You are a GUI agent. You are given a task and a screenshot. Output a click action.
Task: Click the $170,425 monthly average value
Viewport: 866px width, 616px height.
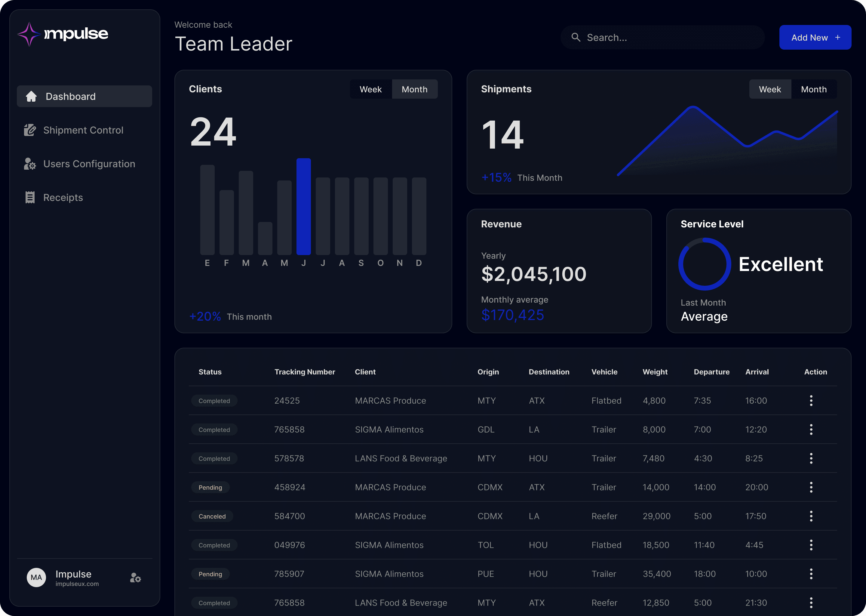pos(512,315)
